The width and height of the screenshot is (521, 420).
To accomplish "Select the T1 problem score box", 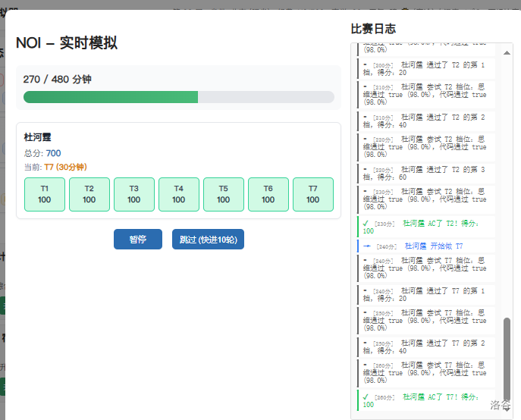I will 44,194.
